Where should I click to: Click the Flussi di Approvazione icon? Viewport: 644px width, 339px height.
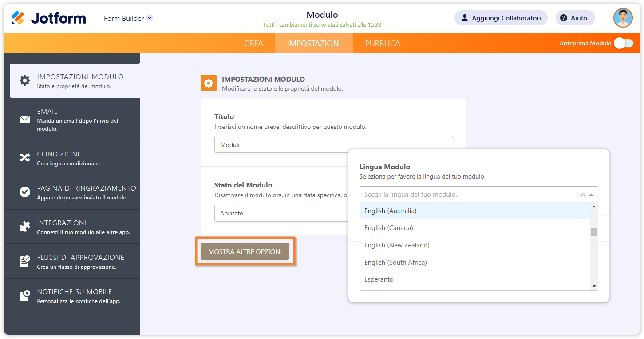coord(25,261)
